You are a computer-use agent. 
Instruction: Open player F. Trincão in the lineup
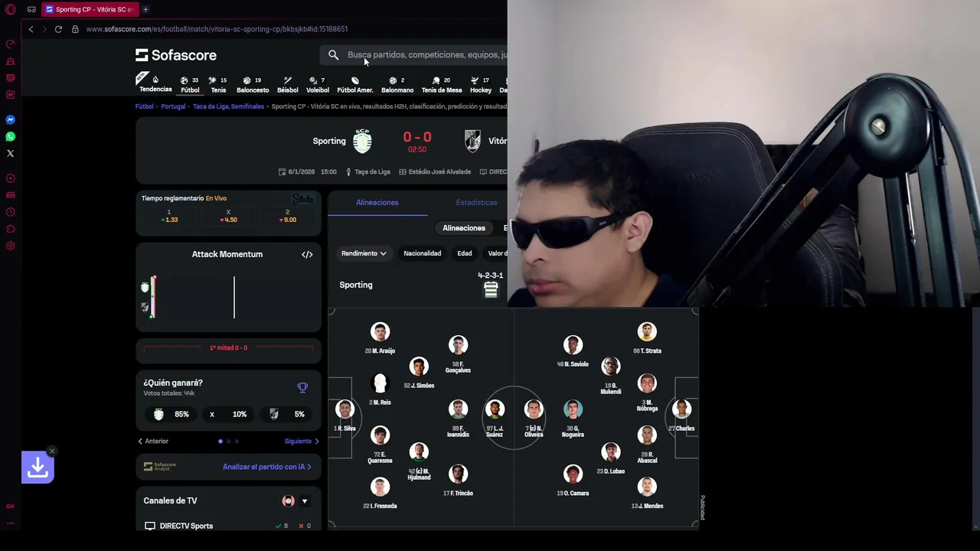pos(458,481)
